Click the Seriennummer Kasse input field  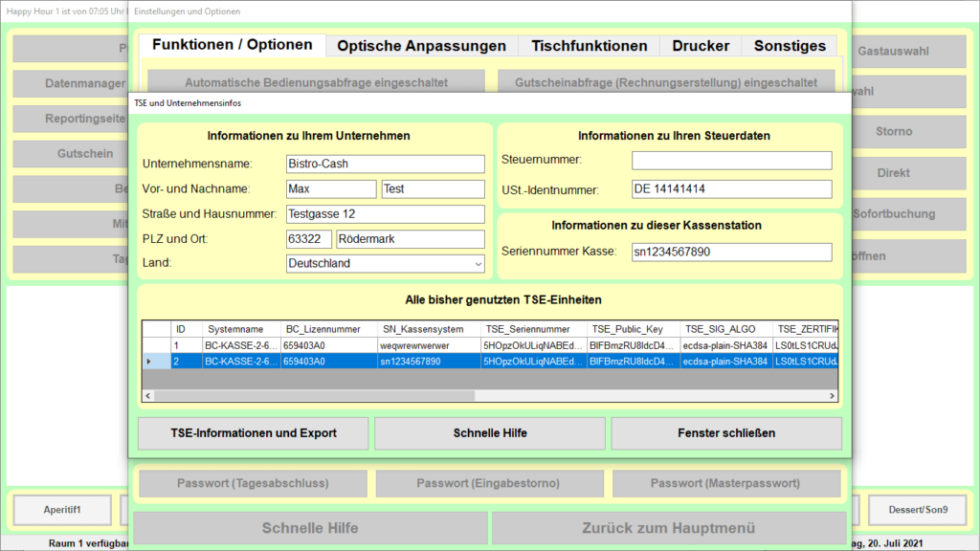(x=731, y=252)
